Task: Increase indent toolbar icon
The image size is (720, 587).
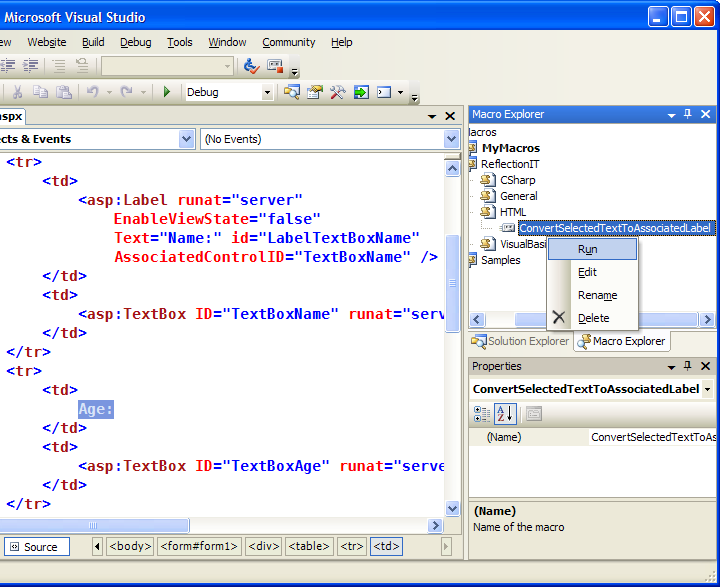Action: (x=30, y=66)
